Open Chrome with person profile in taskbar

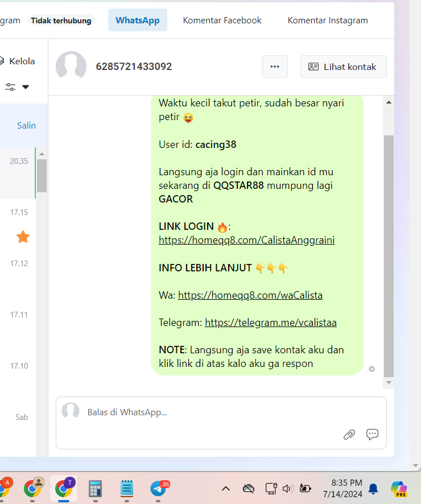[32, 488]
